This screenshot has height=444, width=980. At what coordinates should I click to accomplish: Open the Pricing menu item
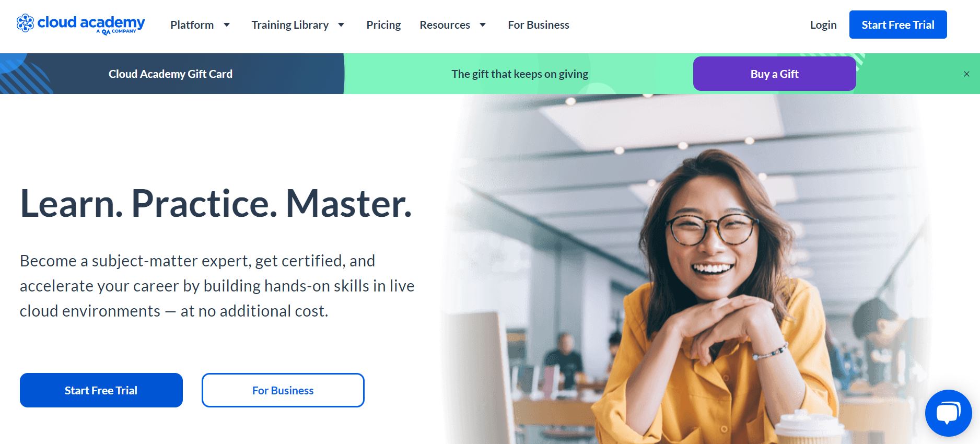pyautogui.click(x=383, y=25)
